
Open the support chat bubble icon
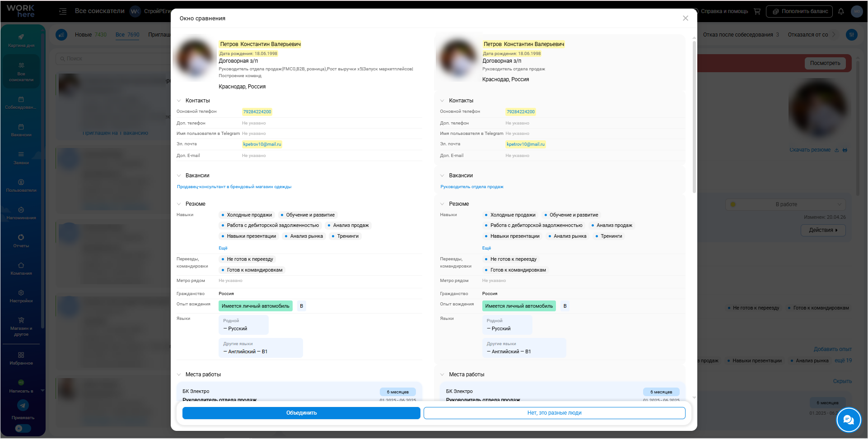coord(849,420)
